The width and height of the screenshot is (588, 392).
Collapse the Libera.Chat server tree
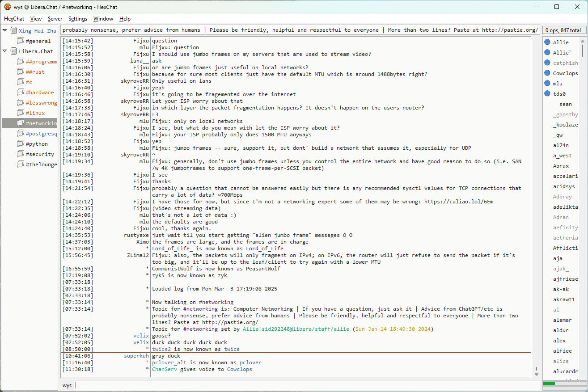[5, 51]
